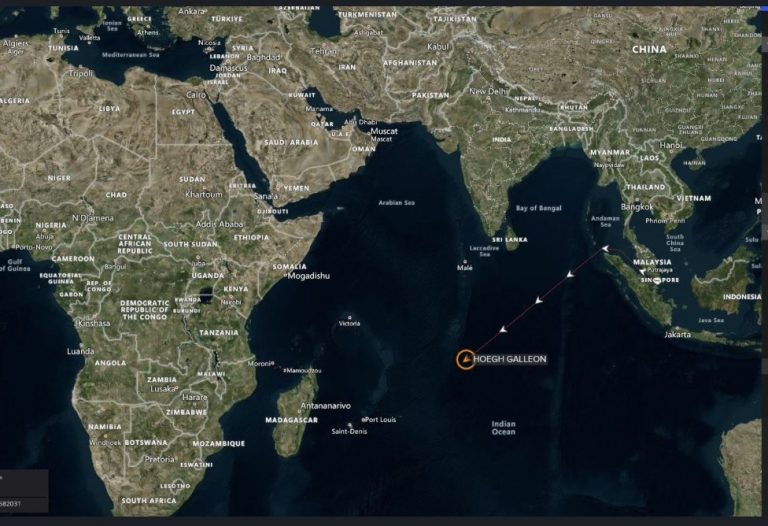This screenshot has height=526, width=768.
Task: Click the Hanoi city label
Action: pos(671,145)
